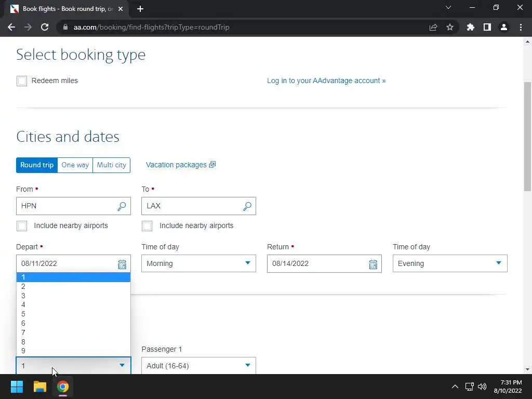This screenshot has width=532, height=399.
Task: Include nearby airports for To
Action: point(147,226)
